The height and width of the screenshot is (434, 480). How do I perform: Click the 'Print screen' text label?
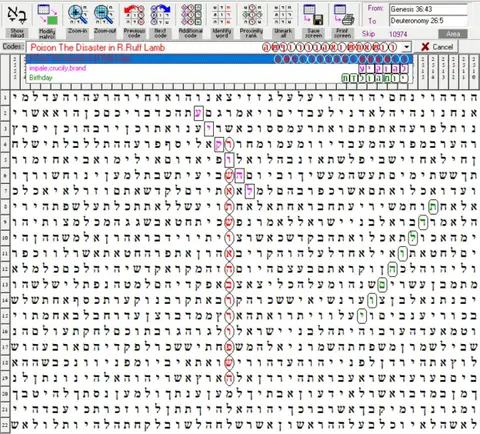tap(343, 33)
